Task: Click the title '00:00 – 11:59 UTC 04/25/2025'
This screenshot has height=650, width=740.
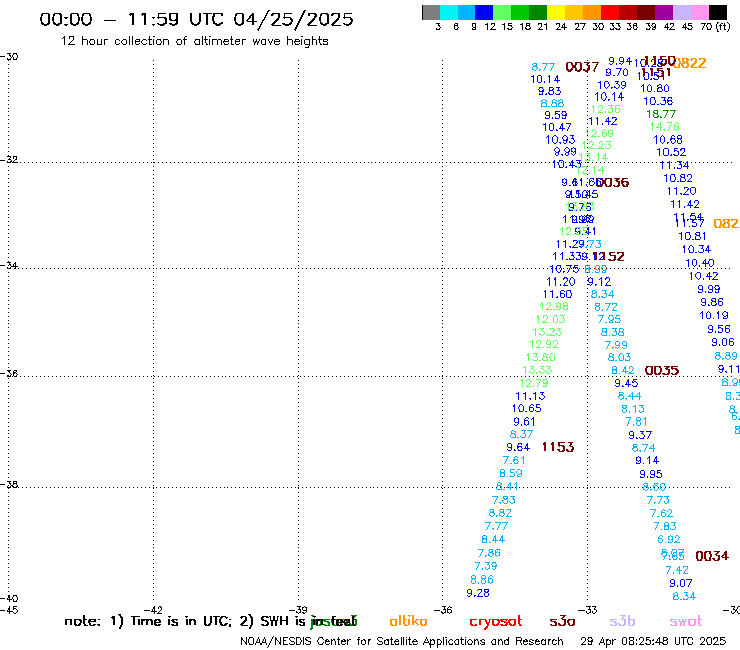Action: pos(196,19)
